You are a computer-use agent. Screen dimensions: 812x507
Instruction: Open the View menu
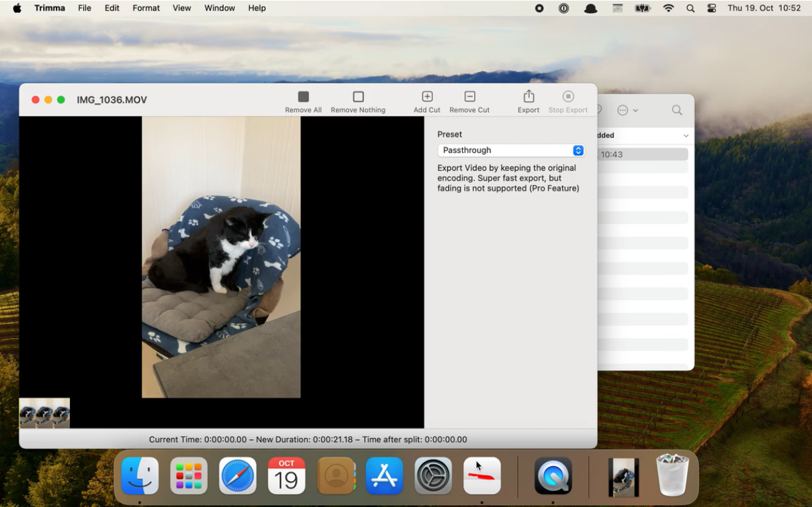pyautogui.click(x=182, y=8)
